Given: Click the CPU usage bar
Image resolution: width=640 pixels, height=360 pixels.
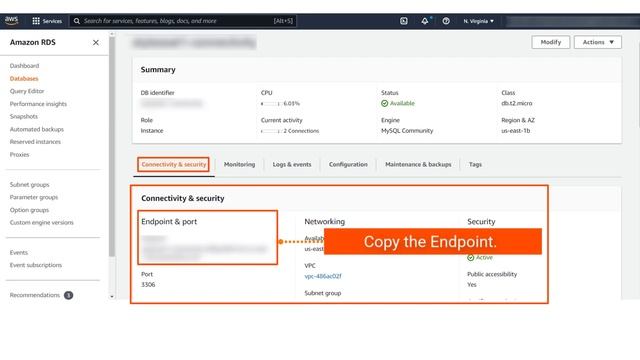Looking at the screenshot, I should (271, 104).
